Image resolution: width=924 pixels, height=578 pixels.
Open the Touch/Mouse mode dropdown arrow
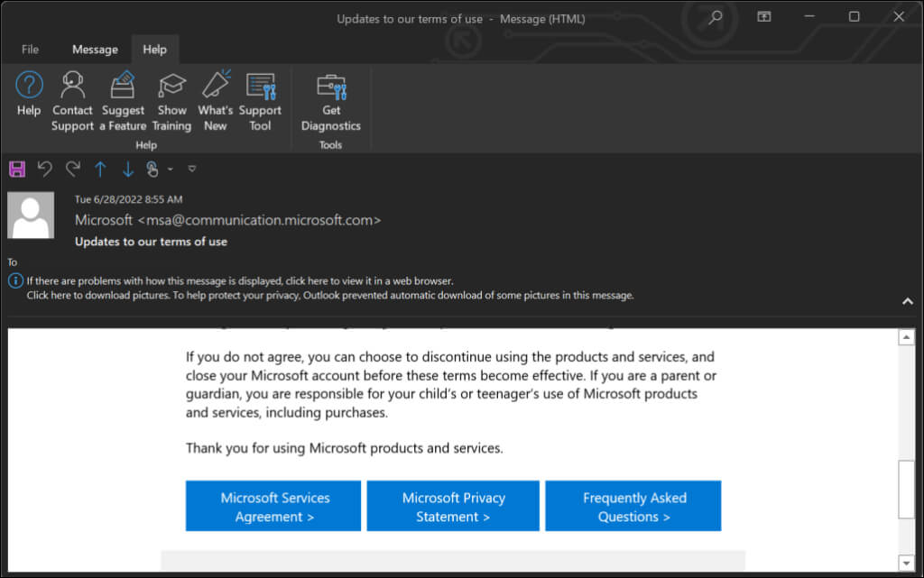point(171,170)
